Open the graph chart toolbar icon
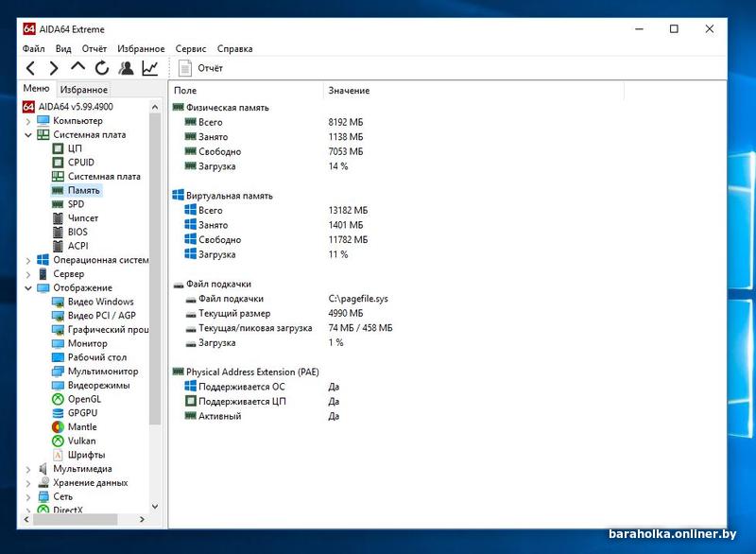This screenshot has width=756, height=554. coord(150,68)
